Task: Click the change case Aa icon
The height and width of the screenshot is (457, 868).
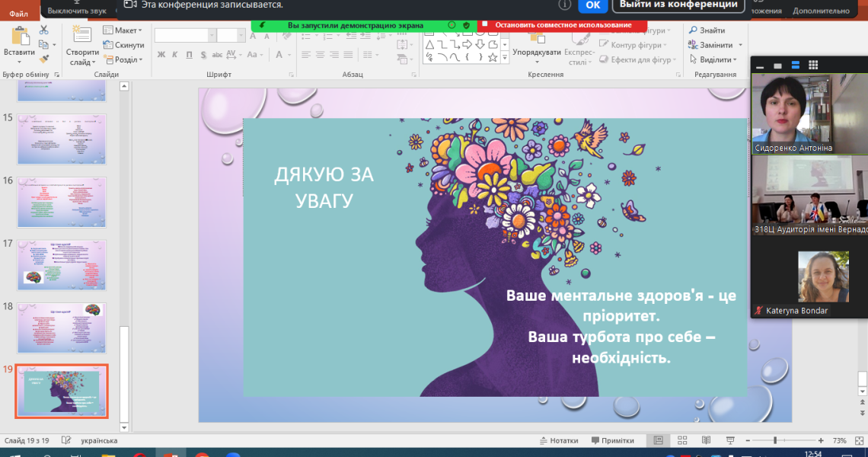Action: [x=254, y=54]
